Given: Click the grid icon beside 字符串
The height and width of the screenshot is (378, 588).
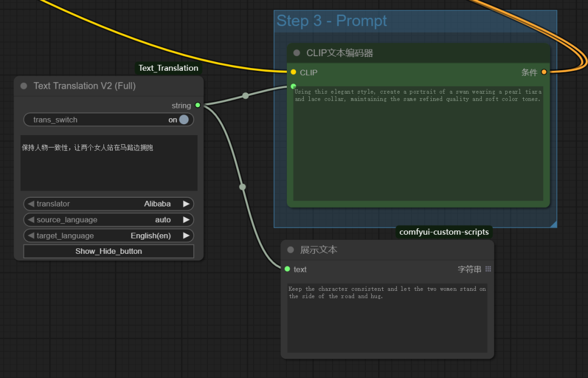Looking at the screenshot, I should [x=488, y=269].
